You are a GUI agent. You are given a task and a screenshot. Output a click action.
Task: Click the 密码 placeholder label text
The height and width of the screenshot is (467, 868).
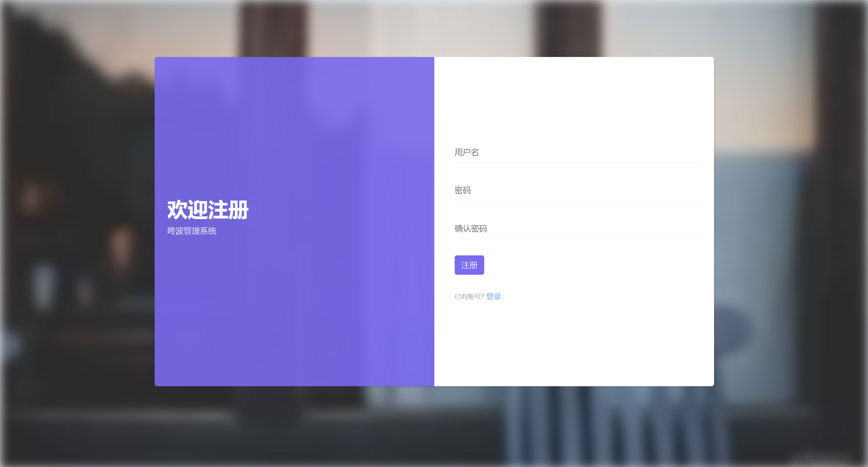click(x=462, y=191)
